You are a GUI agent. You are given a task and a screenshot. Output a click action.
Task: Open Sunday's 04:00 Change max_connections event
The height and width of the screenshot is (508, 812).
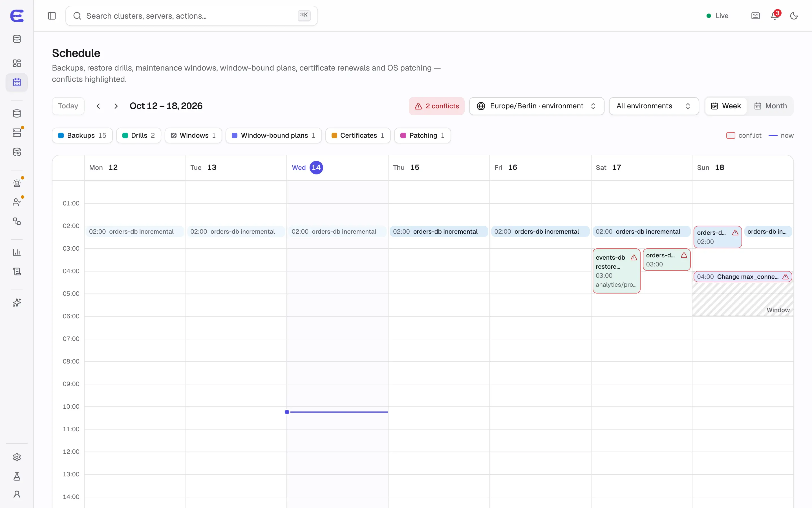coord(743,277)
